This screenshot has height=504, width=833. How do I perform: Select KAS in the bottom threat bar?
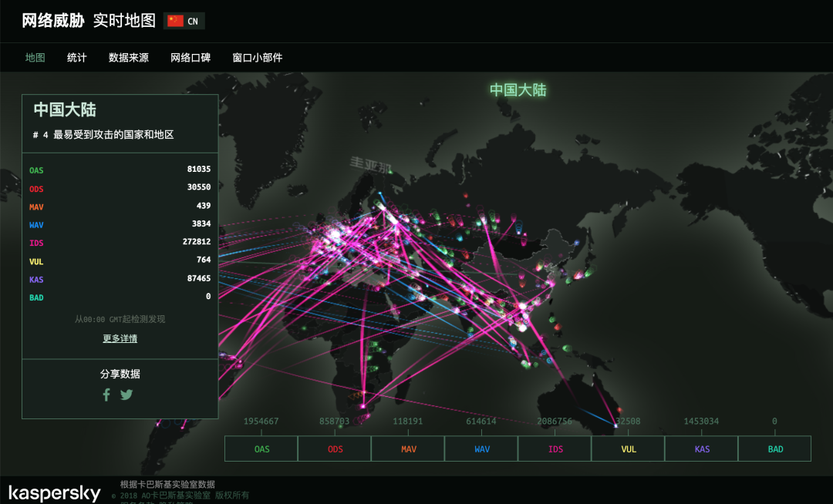(x=700, y=448)
